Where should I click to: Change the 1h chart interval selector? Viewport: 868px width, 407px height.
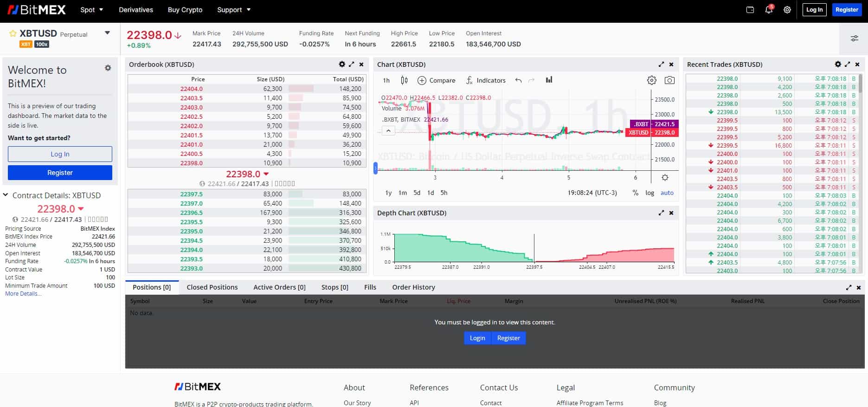coord(386,80)
